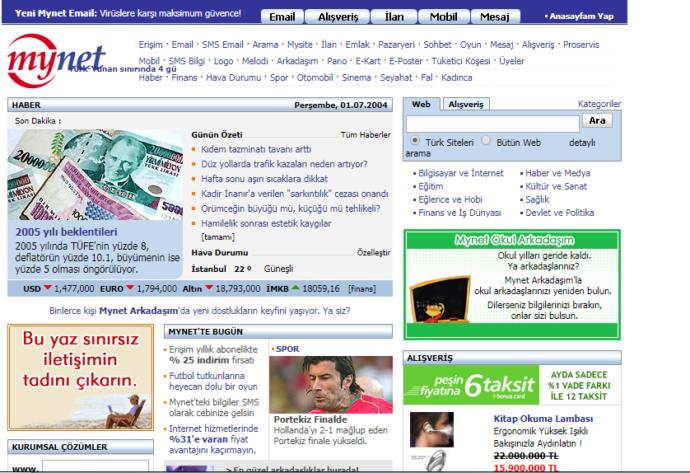Open the Mynet Okul Arkadaşım banner

[x=512, y=284]
